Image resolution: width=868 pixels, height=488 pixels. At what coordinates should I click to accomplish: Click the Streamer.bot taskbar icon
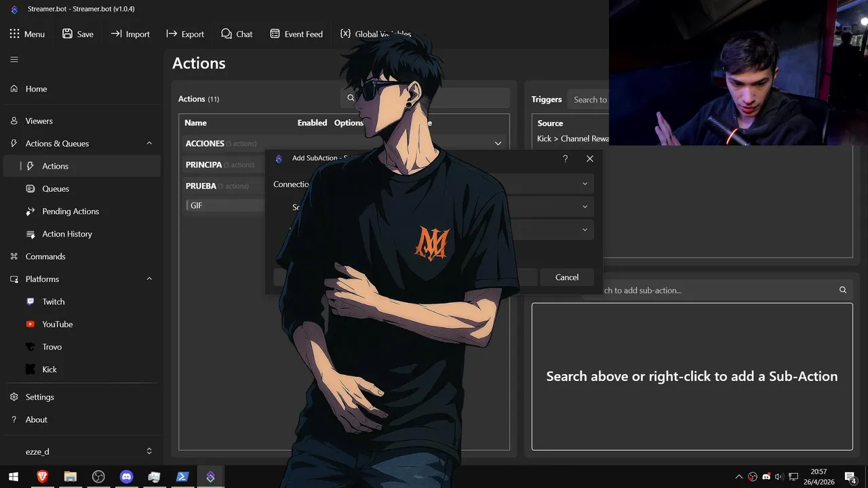tap(210, 477)
